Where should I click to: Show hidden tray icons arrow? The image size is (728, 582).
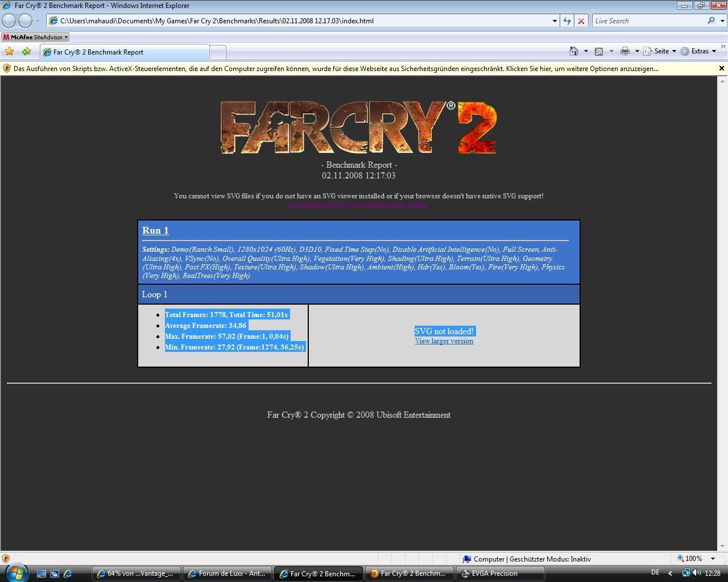(x=670, y=573)
